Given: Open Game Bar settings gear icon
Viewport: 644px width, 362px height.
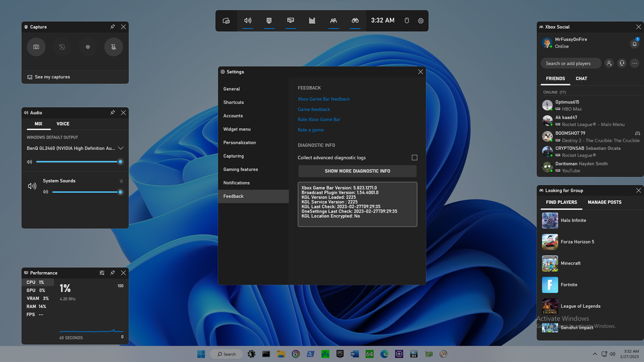Looking at the screenshot, I should point(421,20).
